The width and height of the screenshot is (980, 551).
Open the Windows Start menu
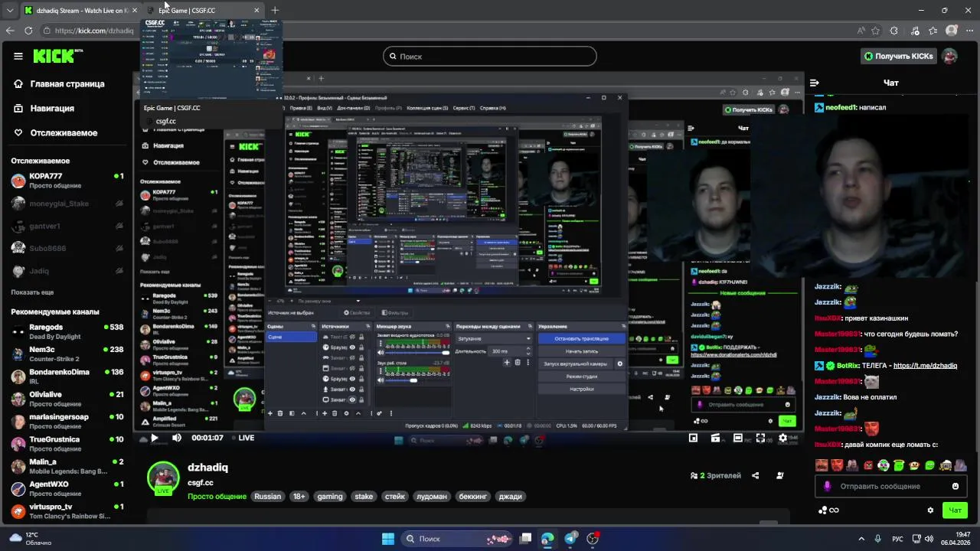tap(388, 539)
